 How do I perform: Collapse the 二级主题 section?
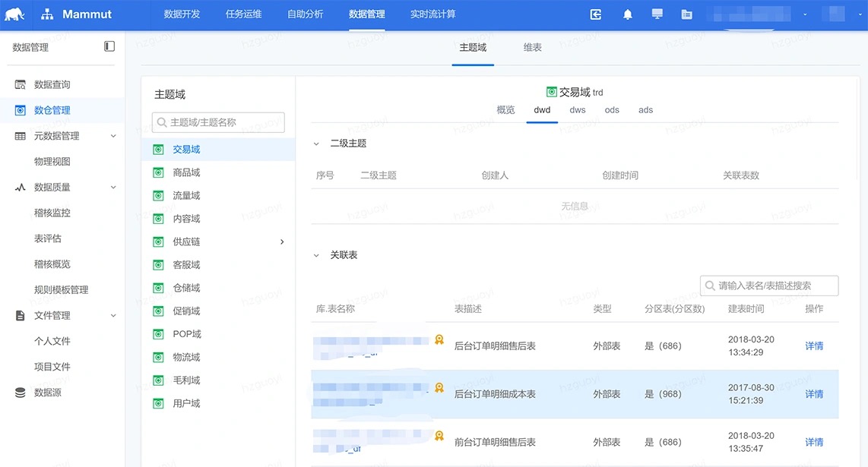coord(317,144)
